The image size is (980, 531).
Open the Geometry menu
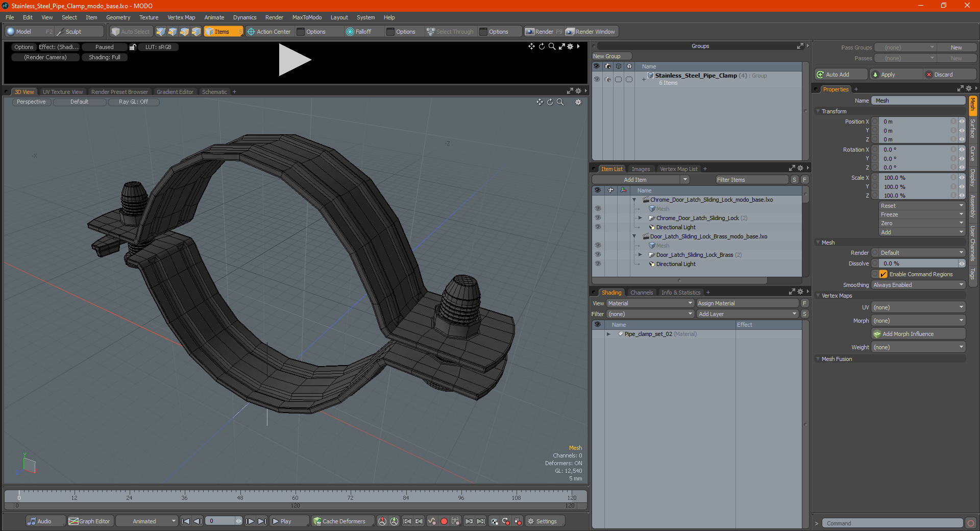pyautogui.click(x=118, y=17)
